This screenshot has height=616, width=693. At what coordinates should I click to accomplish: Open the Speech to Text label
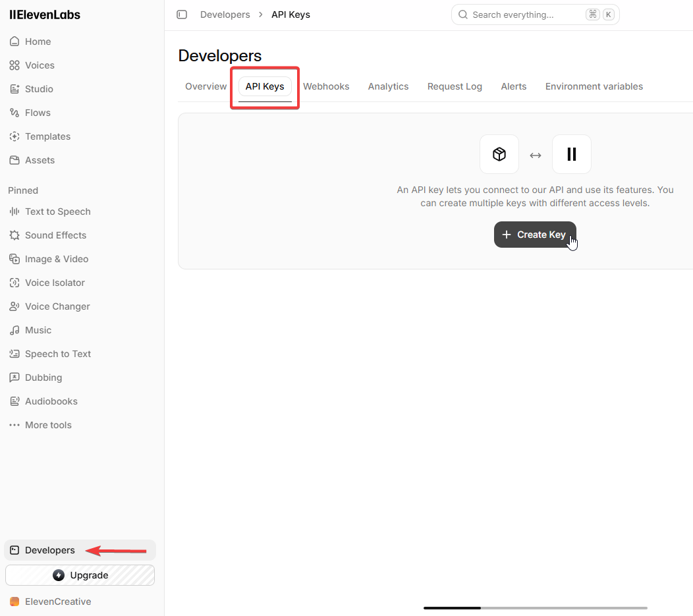pyautogui.click(x=58, y=354)
